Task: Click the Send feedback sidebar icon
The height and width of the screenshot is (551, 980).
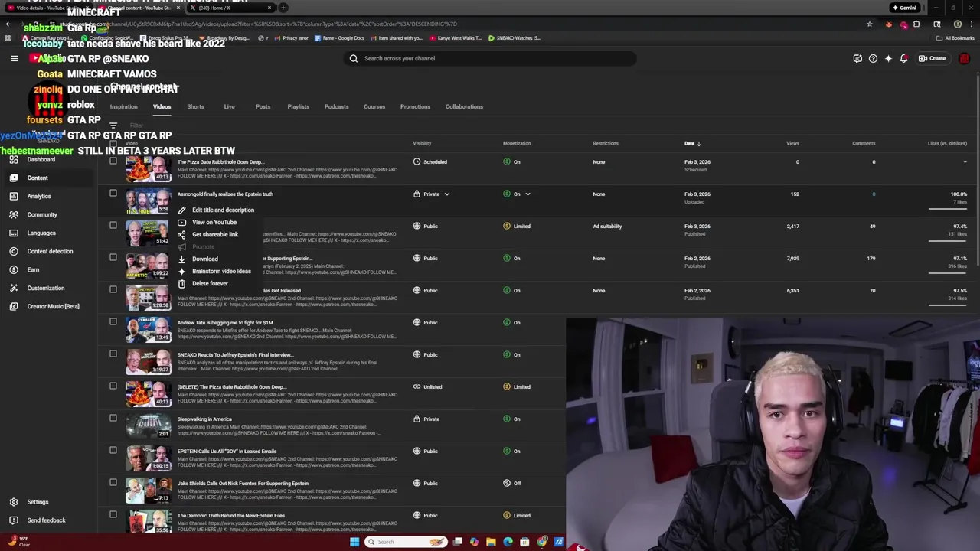Action: 14,520
